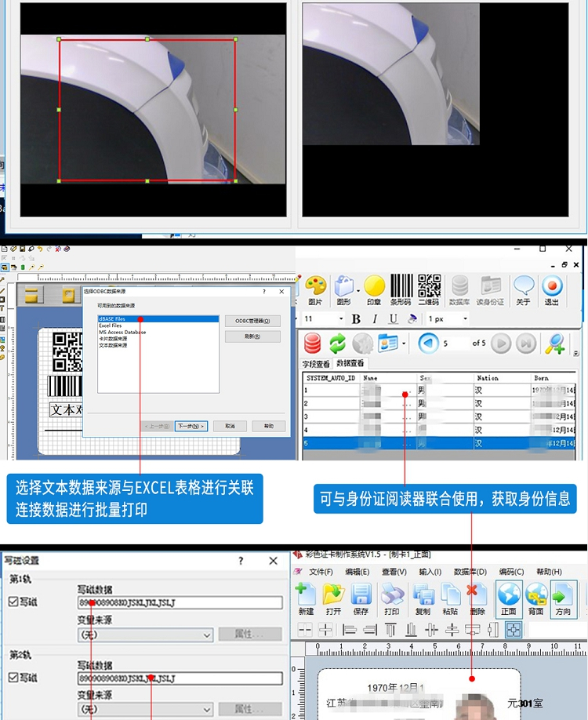Screen dimensions: 588x720
Task: Toggle 写磁 checkbox for track 2
Action: 13,678
